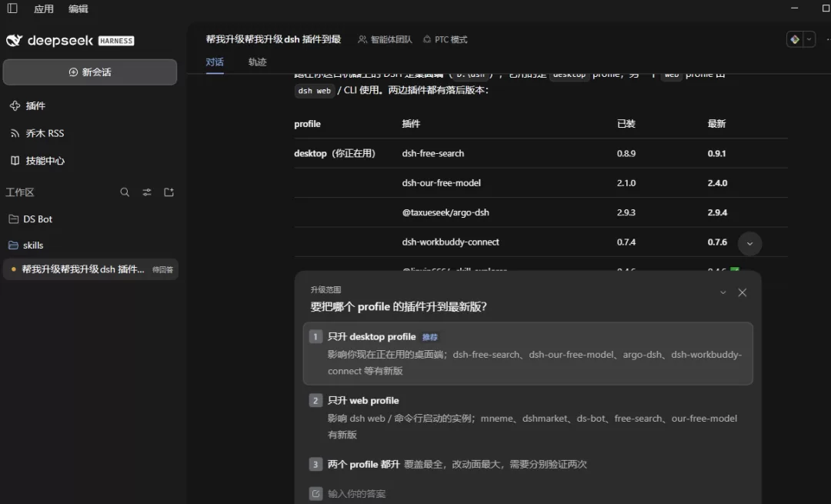831x504 pixels.
Task: Click latest version 2.9.4
Action: point(717,212)
